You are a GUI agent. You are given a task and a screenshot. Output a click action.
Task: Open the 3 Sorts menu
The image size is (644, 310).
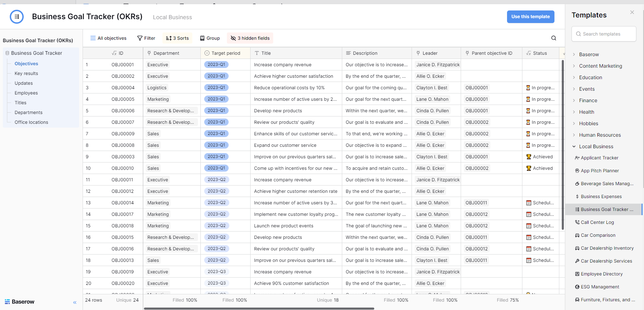point(177,38)
